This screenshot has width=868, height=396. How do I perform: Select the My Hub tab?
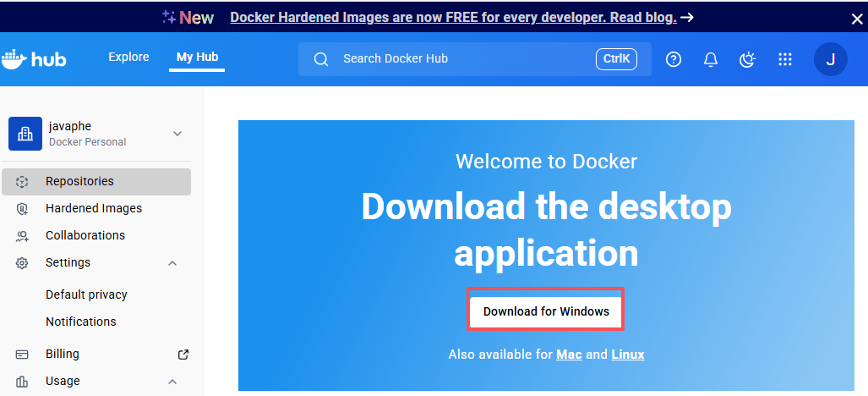tap(197, 57)
